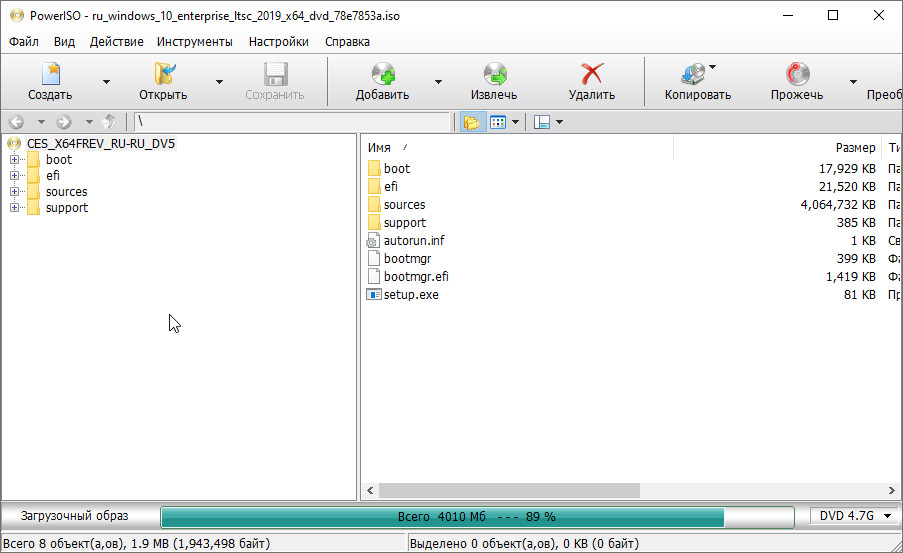Toggle the folder tree panel button

pyautogui.click(x=471, y=122)
